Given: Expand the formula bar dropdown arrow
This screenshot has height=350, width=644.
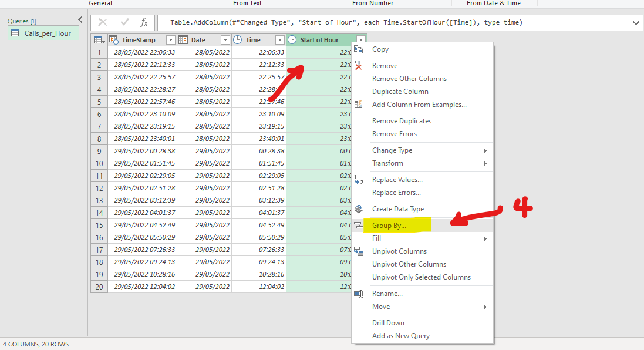Looking at the screenshot, I should 636,23.
